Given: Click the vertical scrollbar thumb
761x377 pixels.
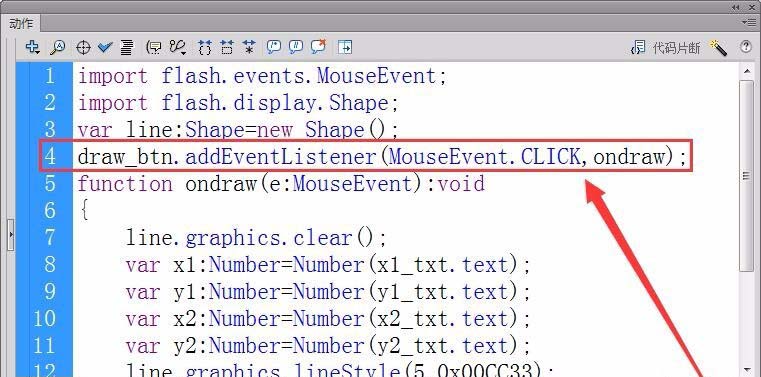Looking at the screenshot, I should tap(746, 176).
